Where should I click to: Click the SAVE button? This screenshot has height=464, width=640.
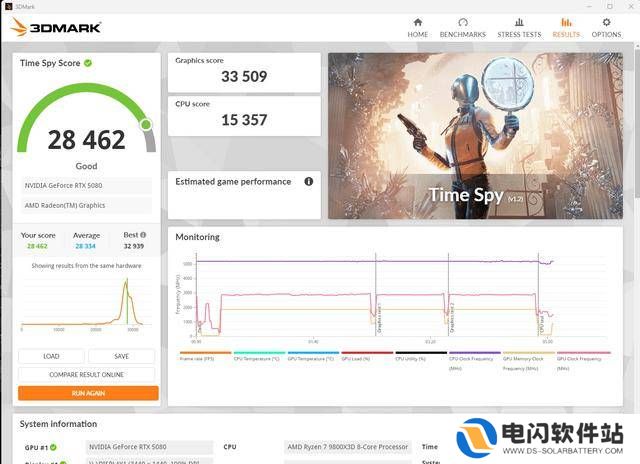click(x=121, y=356)
